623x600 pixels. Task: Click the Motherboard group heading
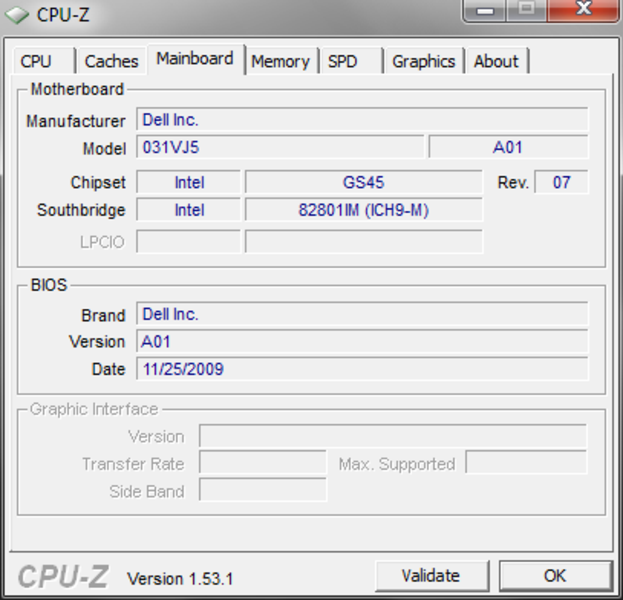tap(77, 89)
